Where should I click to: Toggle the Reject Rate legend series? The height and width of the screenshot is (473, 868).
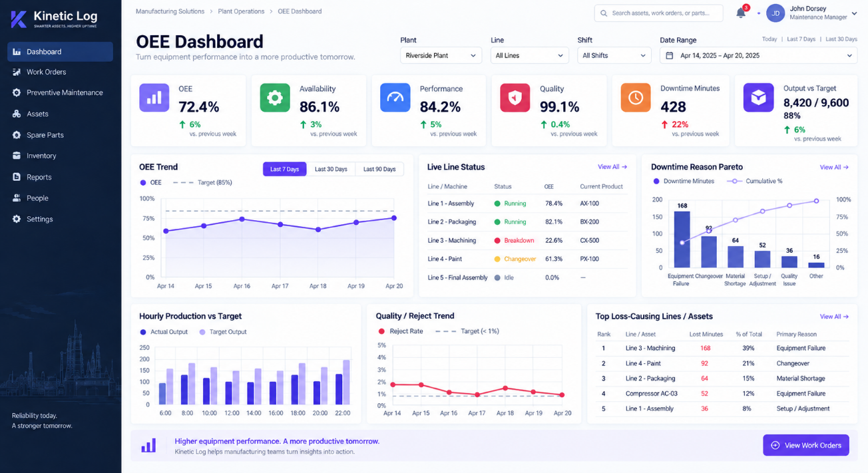click(x=401, y=331)
